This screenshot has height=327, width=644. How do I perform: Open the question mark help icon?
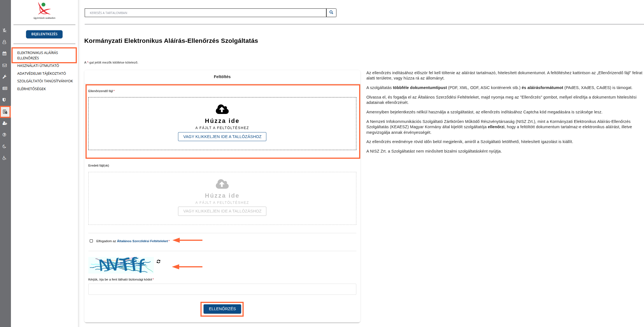[x=4, y=135]
